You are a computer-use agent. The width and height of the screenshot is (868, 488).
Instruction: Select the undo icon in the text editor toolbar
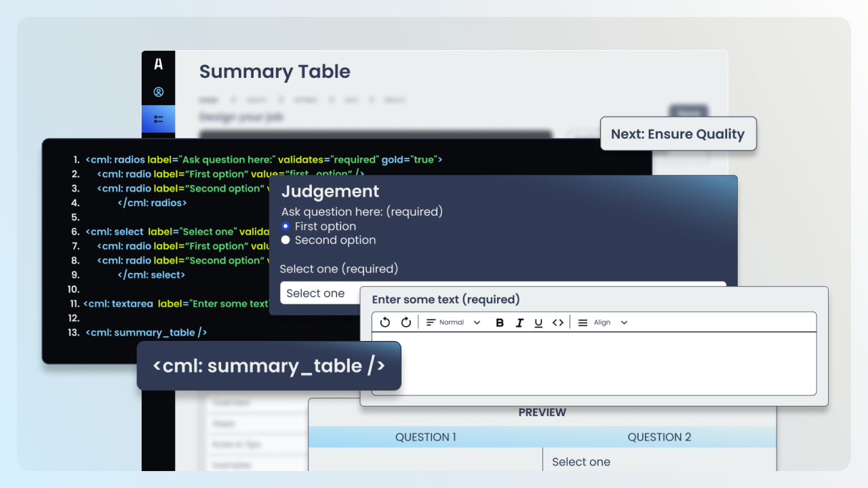click(x=384, y=322)
